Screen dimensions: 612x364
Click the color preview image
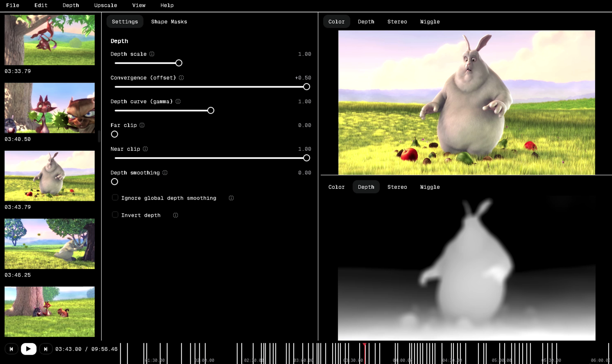[467, 103]
